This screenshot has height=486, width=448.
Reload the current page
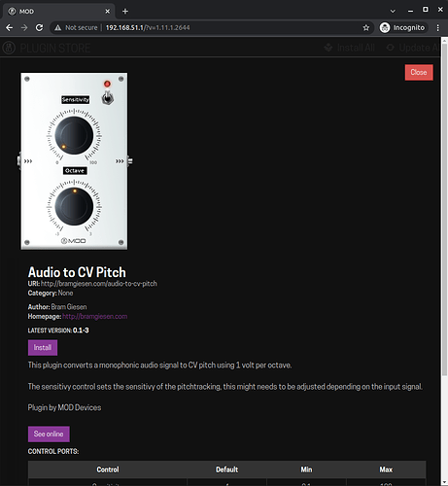tap(39, 28)
